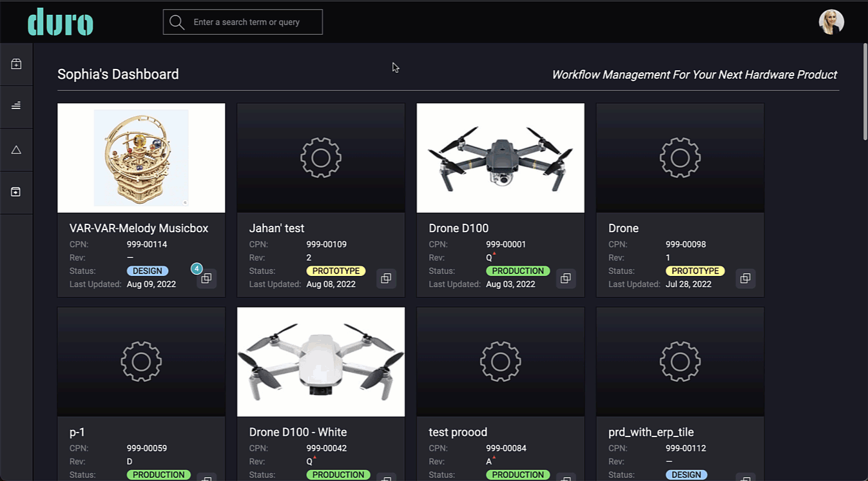Viewport: 868px width, 481px height.
Task: Click gear placeholder image on p-1 card
Action: 141,362
